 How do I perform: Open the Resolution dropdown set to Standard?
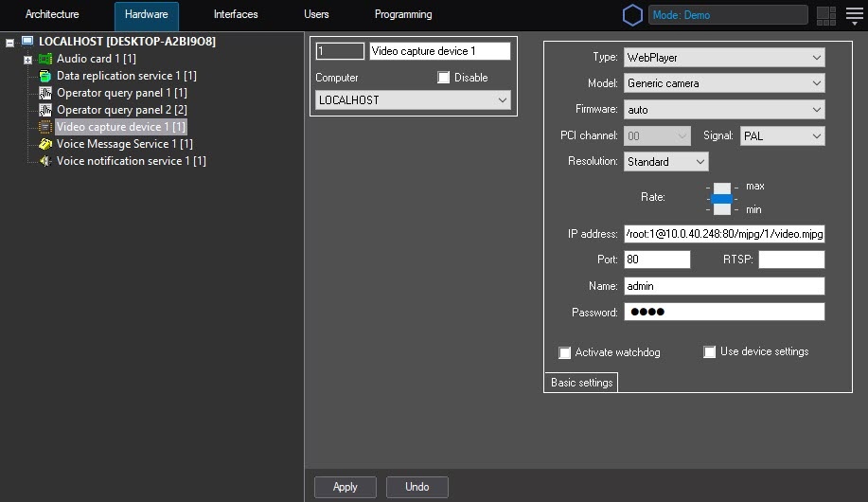pos(665,162)
